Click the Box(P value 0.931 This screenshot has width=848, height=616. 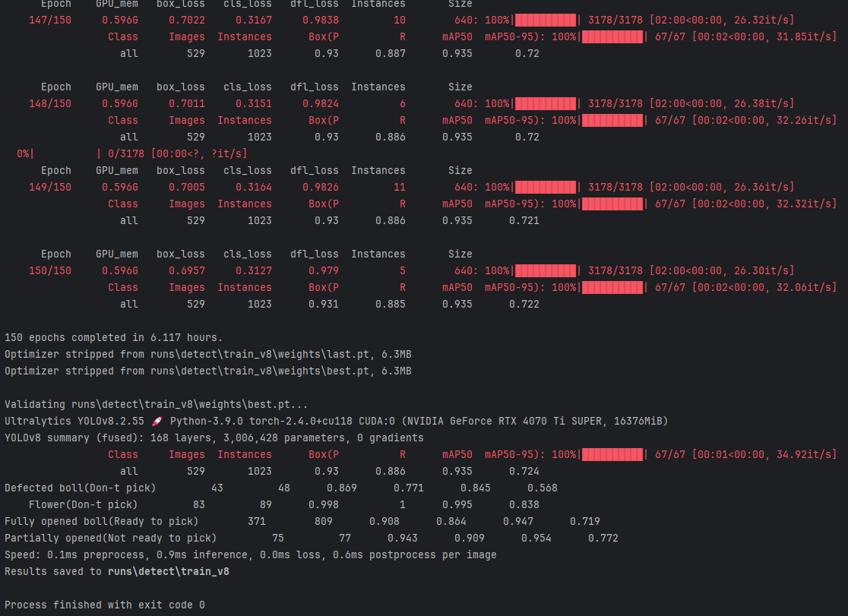[x=324, y=305]
